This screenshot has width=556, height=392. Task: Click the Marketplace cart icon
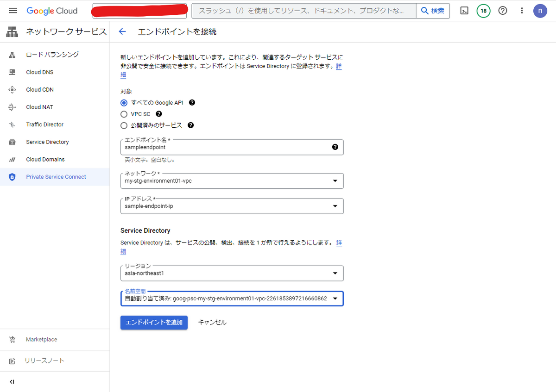pos(12,340)
